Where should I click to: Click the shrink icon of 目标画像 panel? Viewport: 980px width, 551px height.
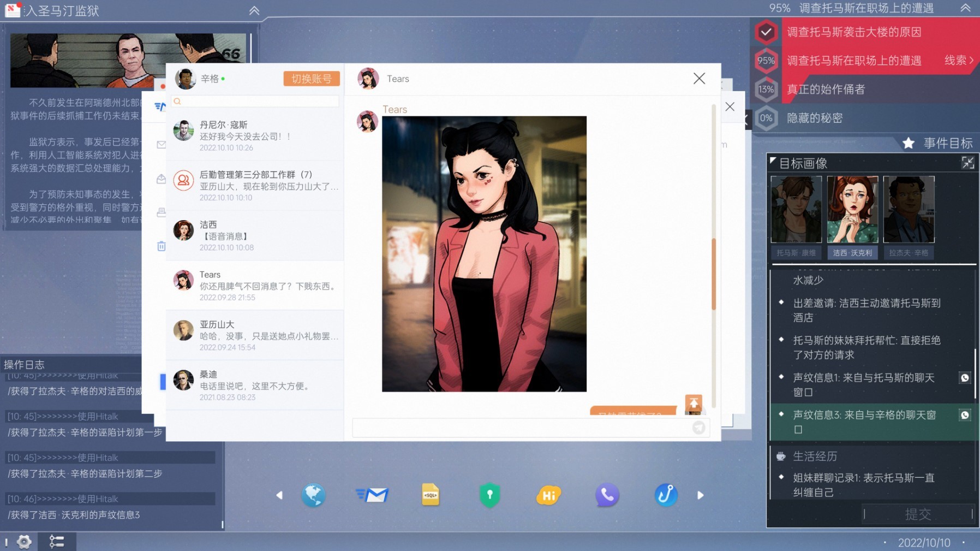coord(967,163)
